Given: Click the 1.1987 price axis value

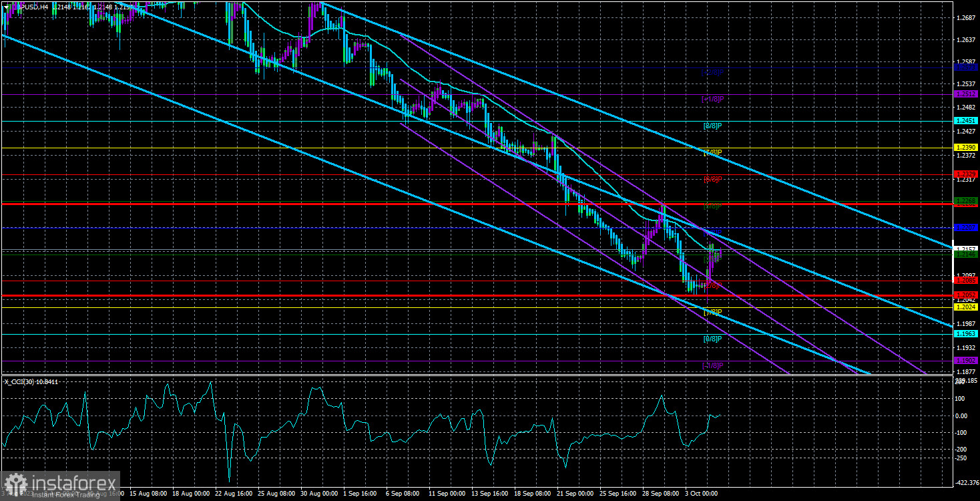Looking at the screenshot, I should point(966,323).
